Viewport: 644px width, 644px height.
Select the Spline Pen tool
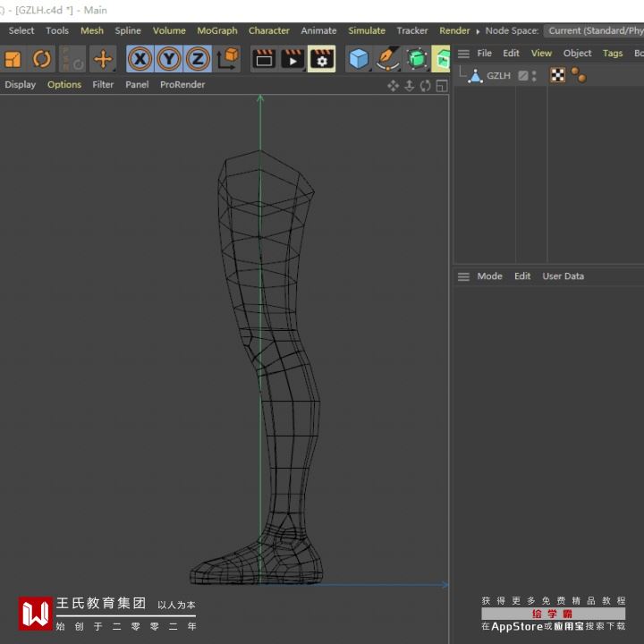tap(387, 60)
